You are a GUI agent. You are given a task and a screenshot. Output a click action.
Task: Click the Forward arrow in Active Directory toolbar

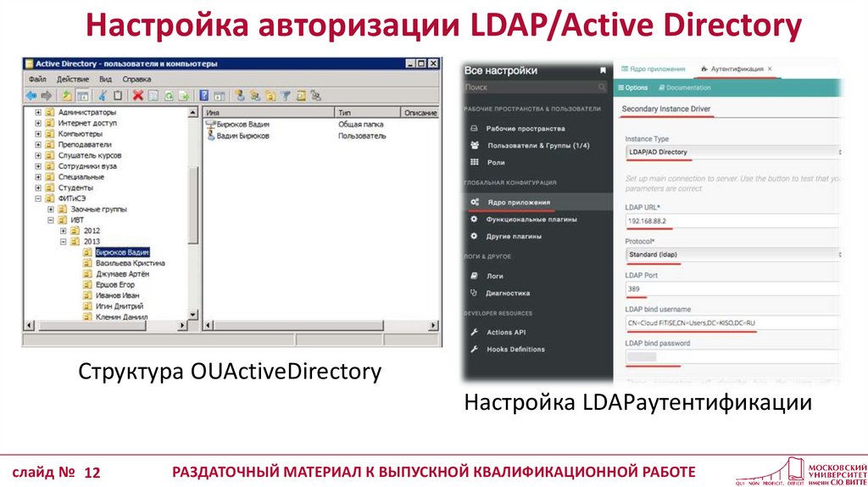(x=47, y=96)
